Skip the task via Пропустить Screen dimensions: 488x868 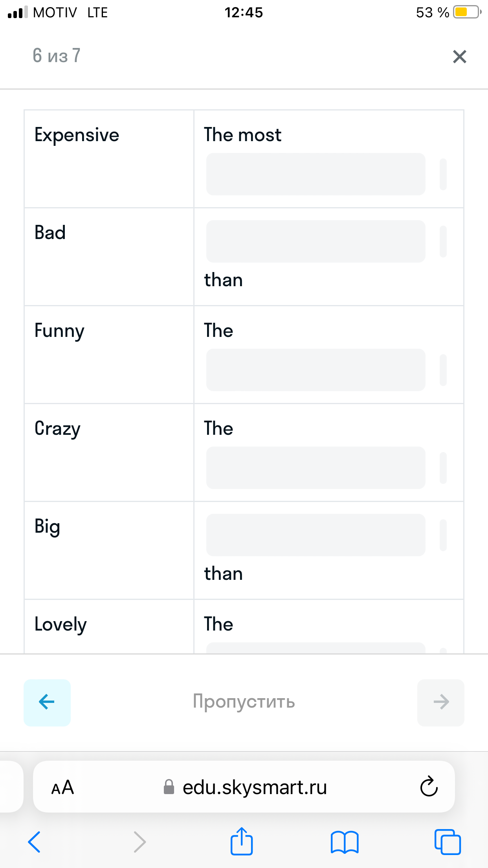click(244, 702)
